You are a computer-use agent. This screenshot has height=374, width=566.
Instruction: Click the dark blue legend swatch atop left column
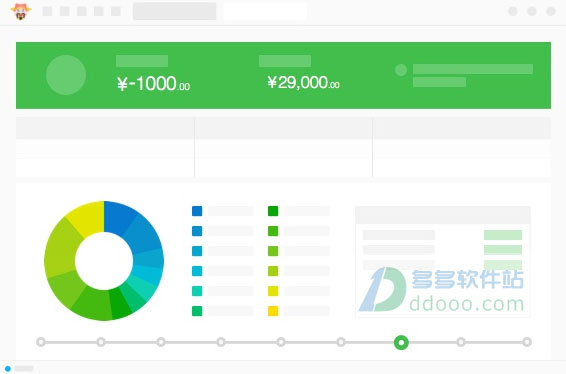[x=197, y=211]
